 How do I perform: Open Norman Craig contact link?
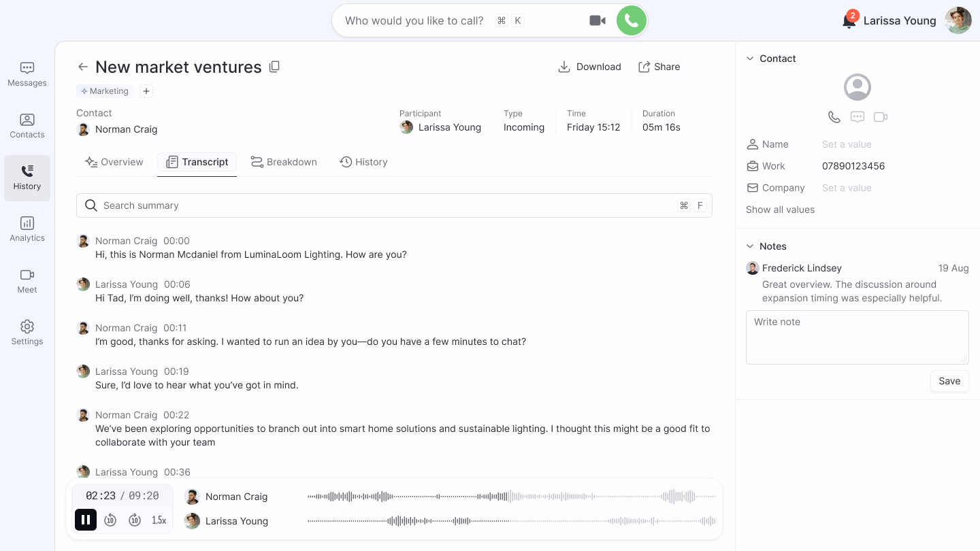point(117,129)
